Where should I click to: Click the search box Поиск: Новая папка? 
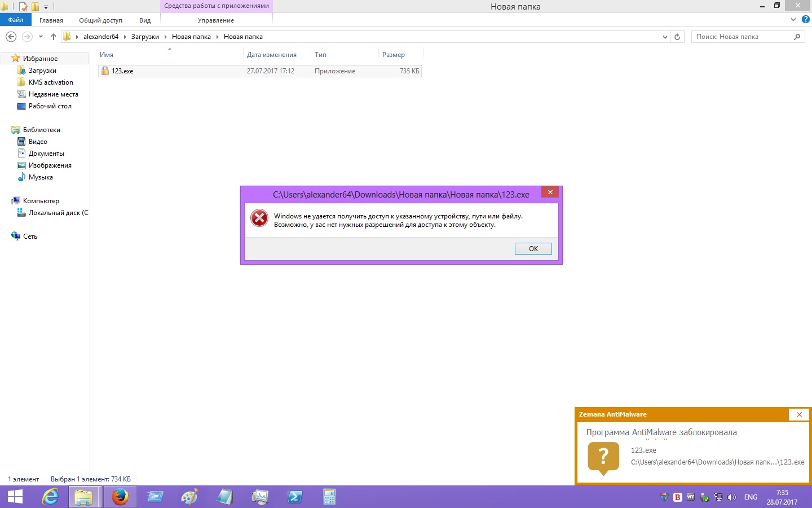pos(742,37)
